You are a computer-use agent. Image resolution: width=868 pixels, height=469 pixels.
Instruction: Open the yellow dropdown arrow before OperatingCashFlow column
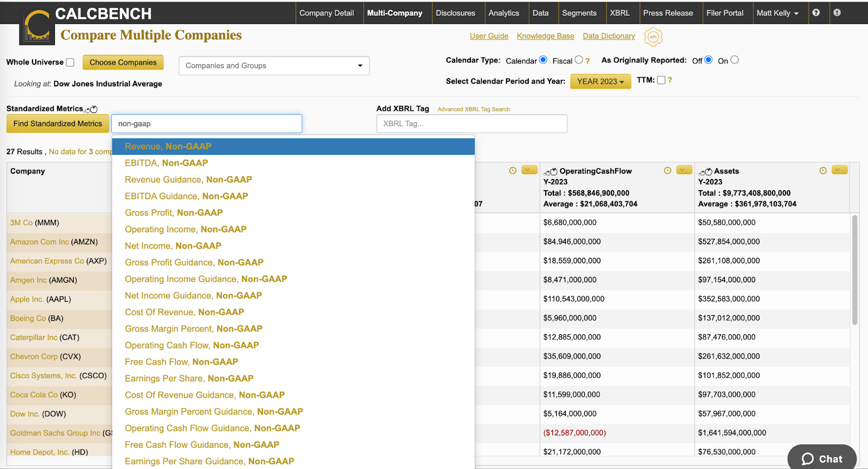click(x=529, y=170)
